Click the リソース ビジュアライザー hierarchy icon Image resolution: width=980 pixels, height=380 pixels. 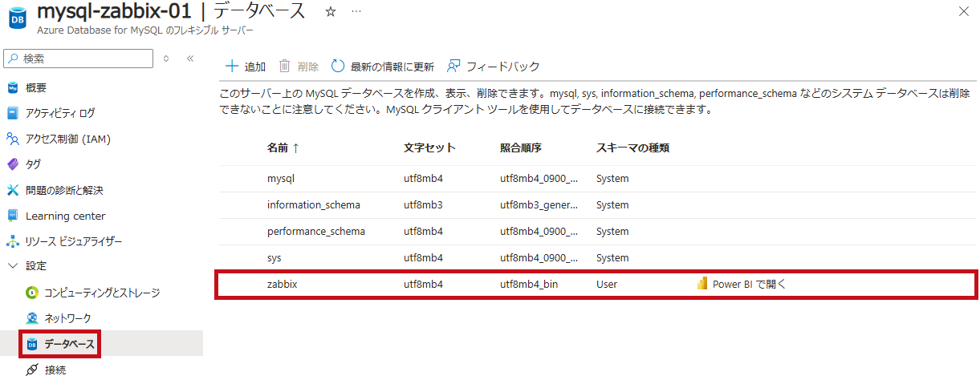12,241
